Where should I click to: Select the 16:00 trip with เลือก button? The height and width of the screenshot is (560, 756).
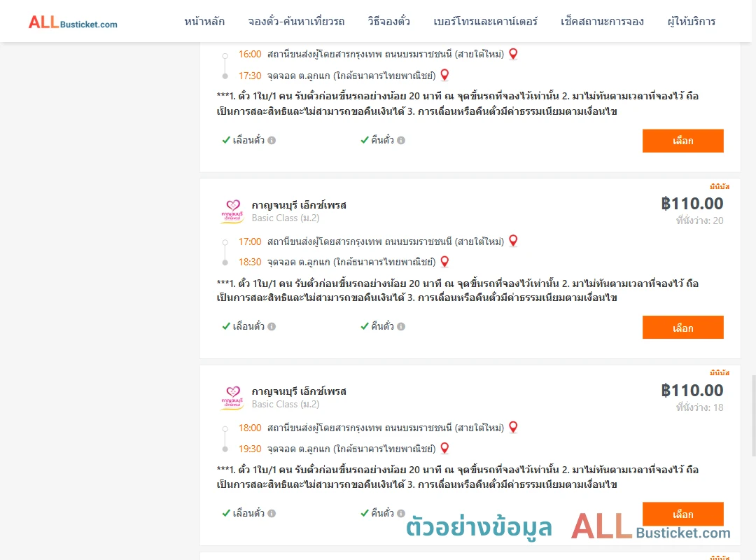click(682, 141)
